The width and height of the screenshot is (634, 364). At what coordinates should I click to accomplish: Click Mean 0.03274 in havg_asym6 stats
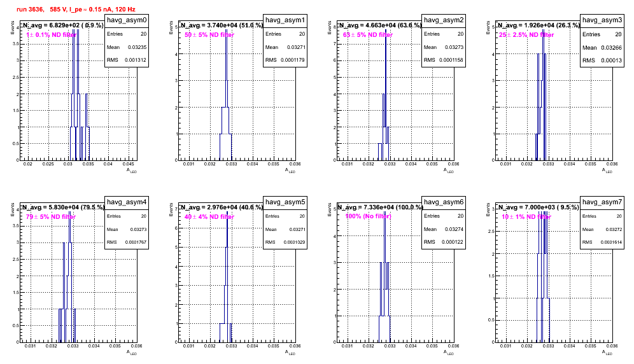tap(444, 229)
